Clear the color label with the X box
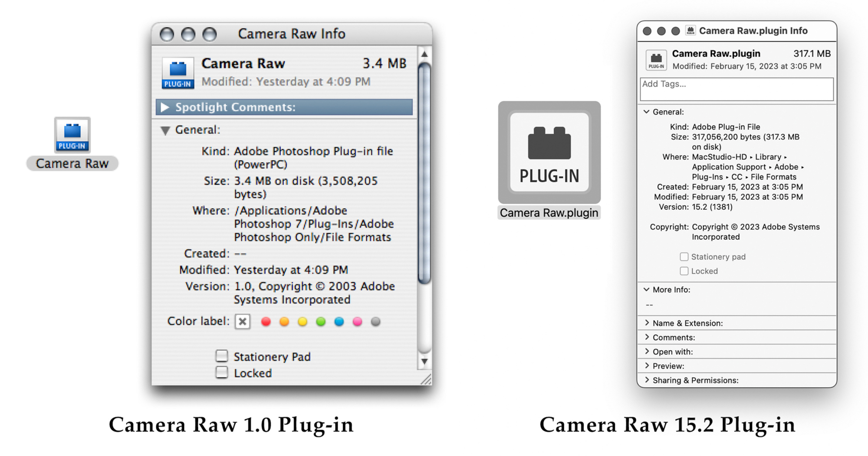The height and width of the screenshot is (456, 868). pyautogui.click(x=243, y=321)
